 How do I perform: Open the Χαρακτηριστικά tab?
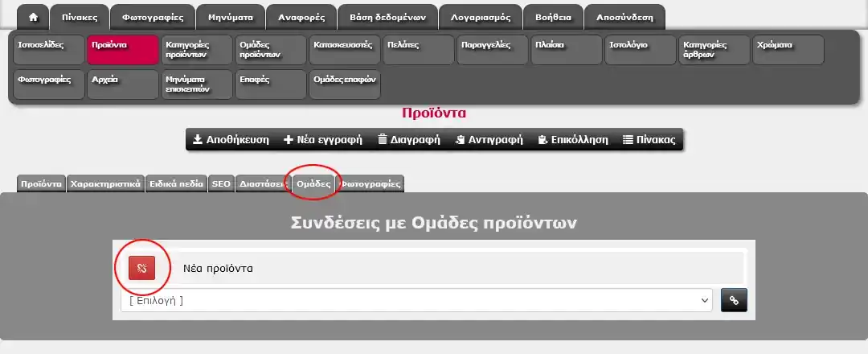pos(105,183)
